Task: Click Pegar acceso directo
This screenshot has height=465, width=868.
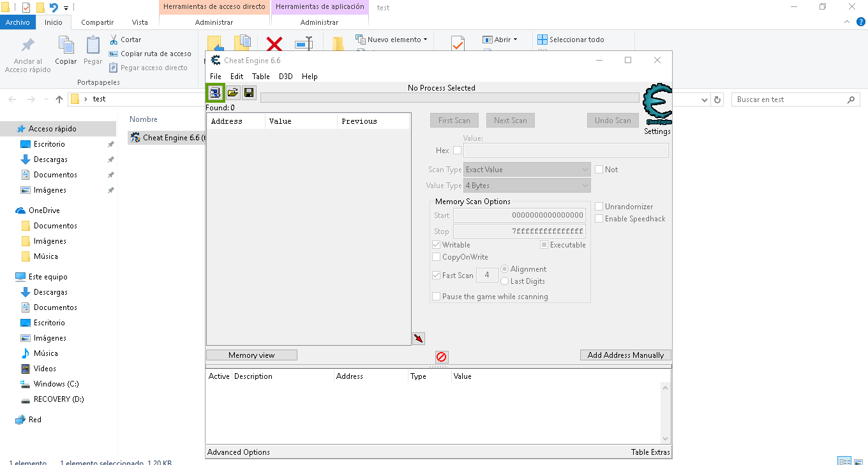Action: 148,68
